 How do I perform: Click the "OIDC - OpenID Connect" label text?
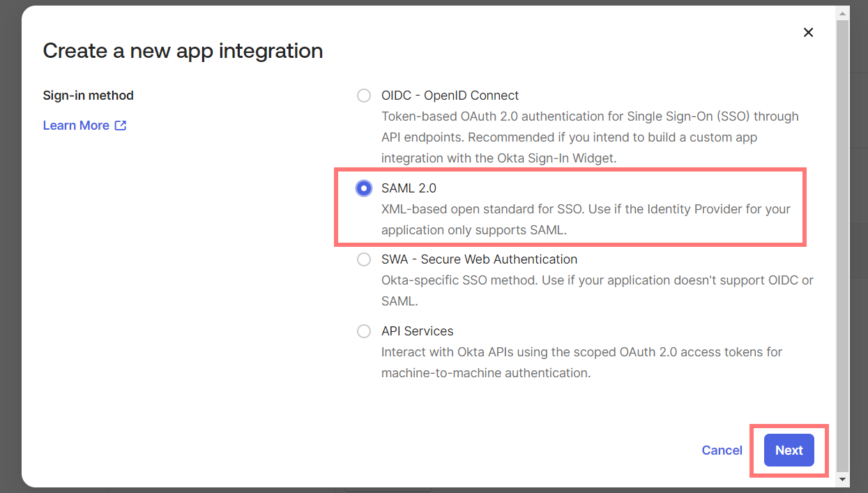pos(450,96)
